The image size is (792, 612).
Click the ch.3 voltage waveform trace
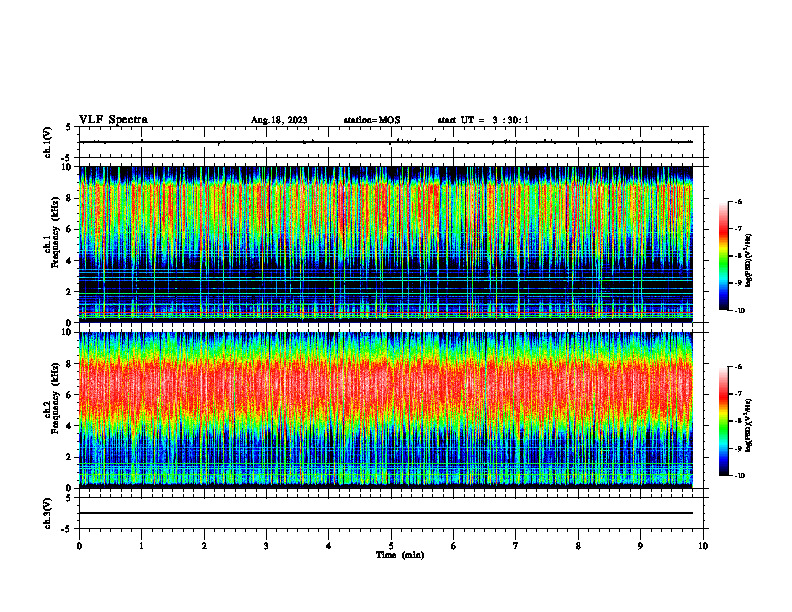[386, 513]
